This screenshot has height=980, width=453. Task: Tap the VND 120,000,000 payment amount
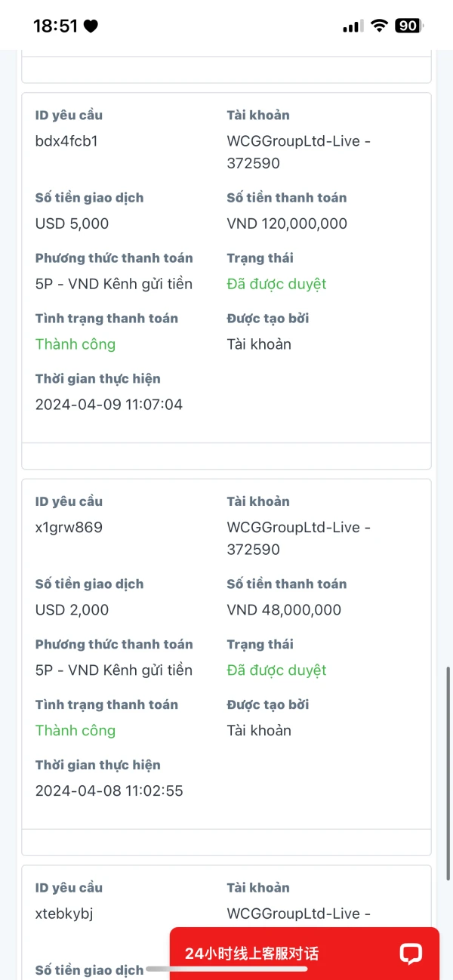point(287,223)
